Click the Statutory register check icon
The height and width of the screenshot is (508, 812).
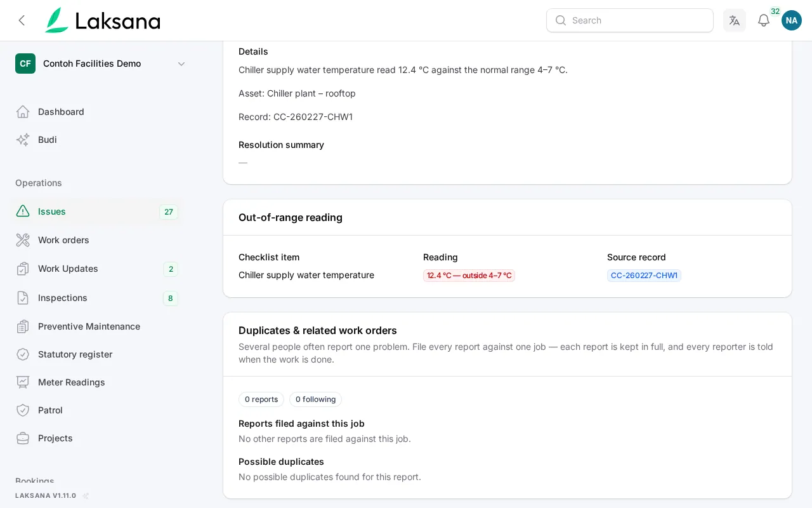[23, 354]
